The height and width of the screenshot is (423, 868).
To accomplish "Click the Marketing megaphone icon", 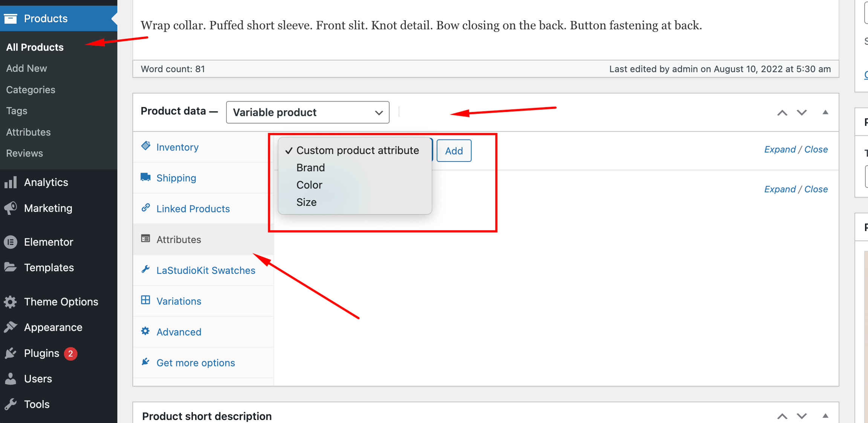I will [x=11, y=208].
